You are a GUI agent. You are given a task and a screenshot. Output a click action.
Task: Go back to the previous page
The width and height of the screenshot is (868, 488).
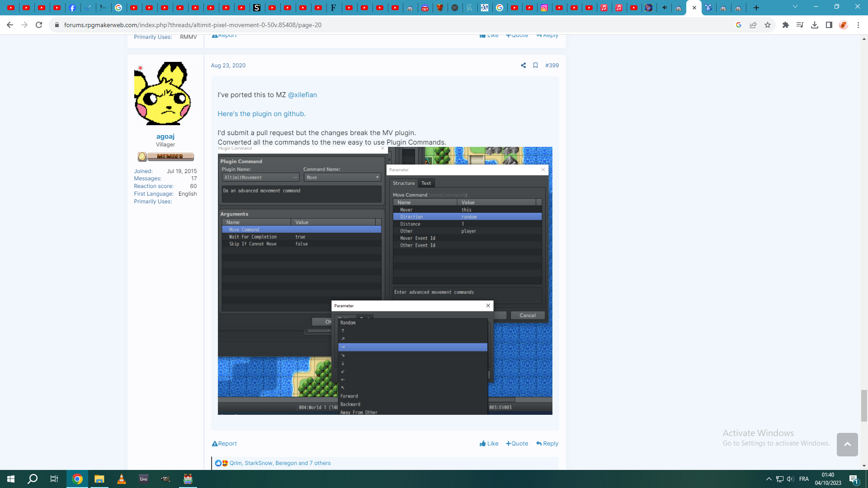[x=10, y=25]
